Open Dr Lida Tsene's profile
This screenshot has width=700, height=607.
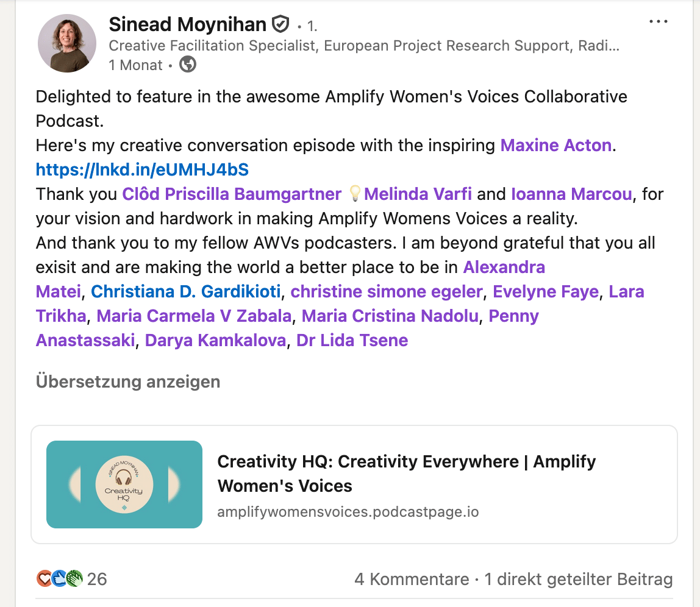point(352,340)
